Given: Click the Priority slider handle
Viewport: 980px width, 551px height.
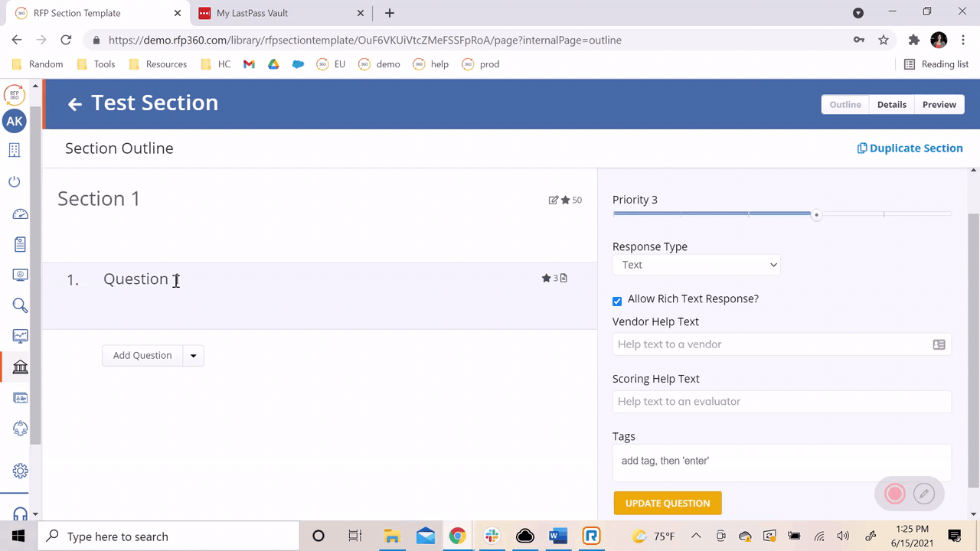Looking at the screenshot, I should [x=816, y=215].
